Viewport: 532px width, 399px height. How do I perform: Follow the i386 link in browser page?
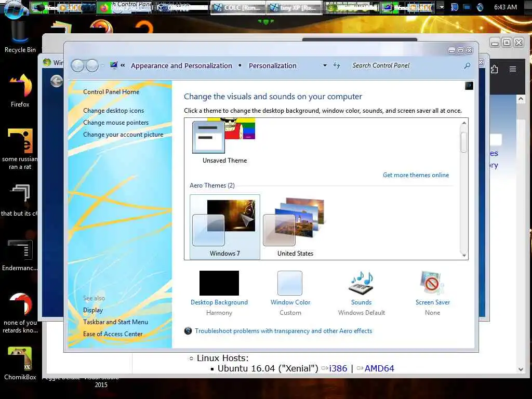[x=338, y=368]
